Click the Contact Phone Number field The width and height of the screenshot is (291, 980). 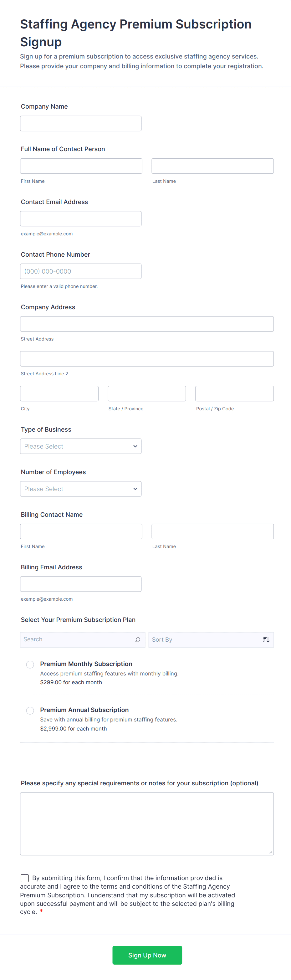[x=81, y=271]
